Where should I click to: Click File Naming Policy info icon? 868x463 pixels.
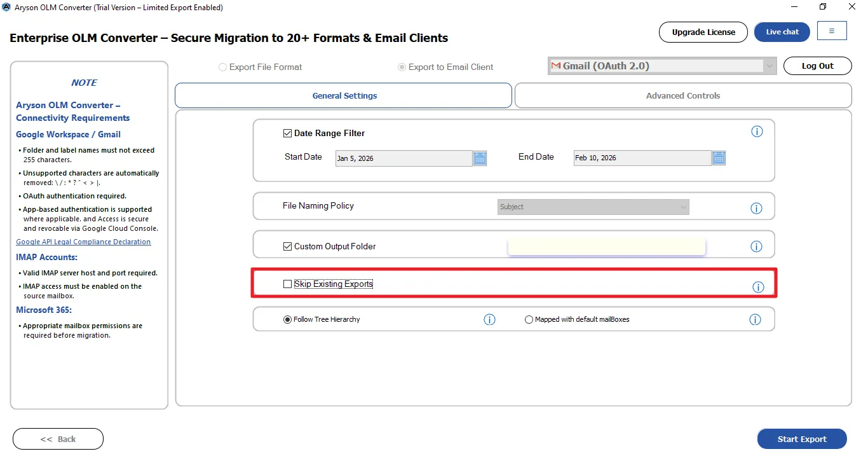756,208
